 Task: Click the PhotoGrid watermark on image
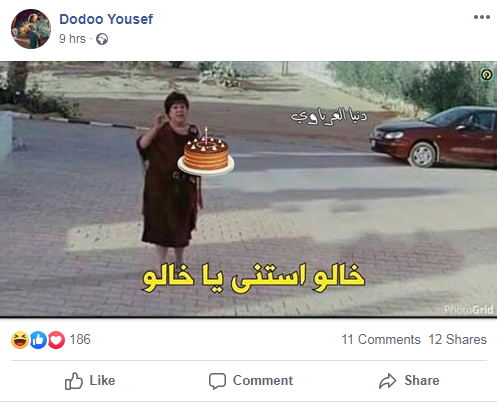(468, 310)
